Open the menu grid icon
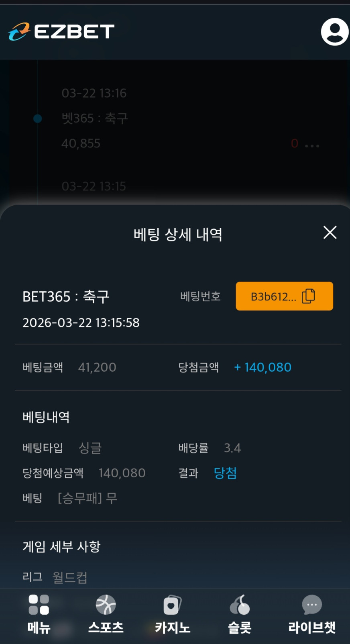 [x=39, y=605]
